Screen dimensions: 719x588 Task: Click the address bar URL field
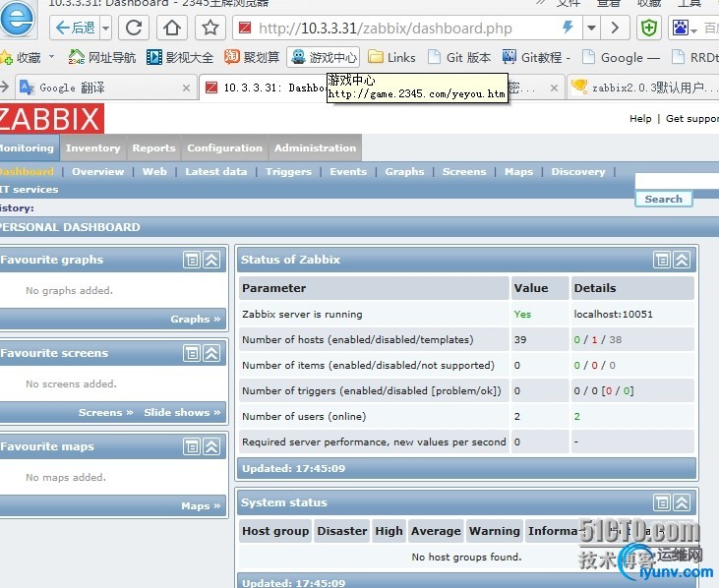click(x=394, y=29)
